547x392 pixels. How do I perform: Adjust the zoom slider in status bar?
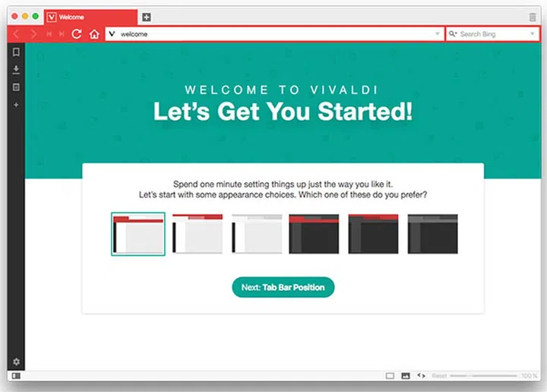pos(483,375)
